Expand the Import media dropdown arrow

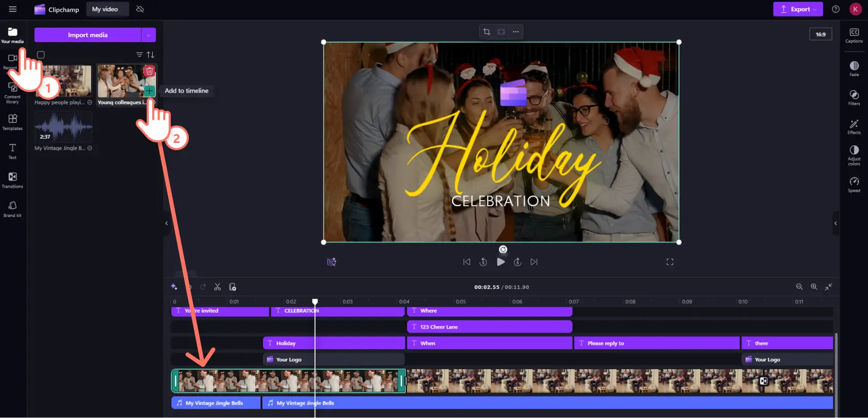[149, 35]
